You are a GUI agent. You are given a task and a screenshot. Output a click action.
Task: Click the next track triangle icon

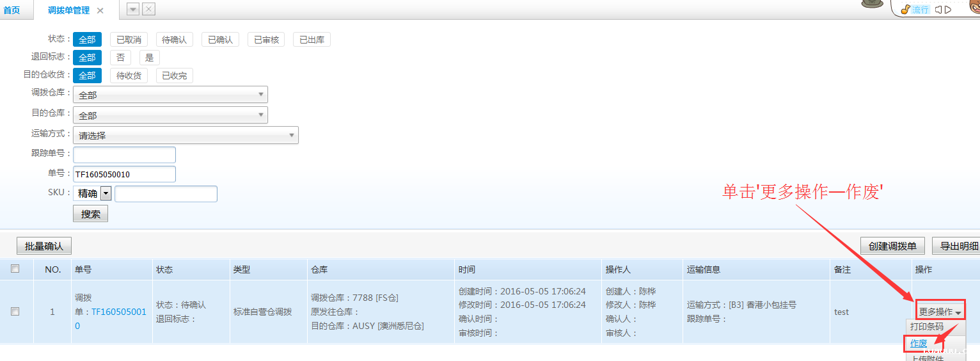coord(949,10)
